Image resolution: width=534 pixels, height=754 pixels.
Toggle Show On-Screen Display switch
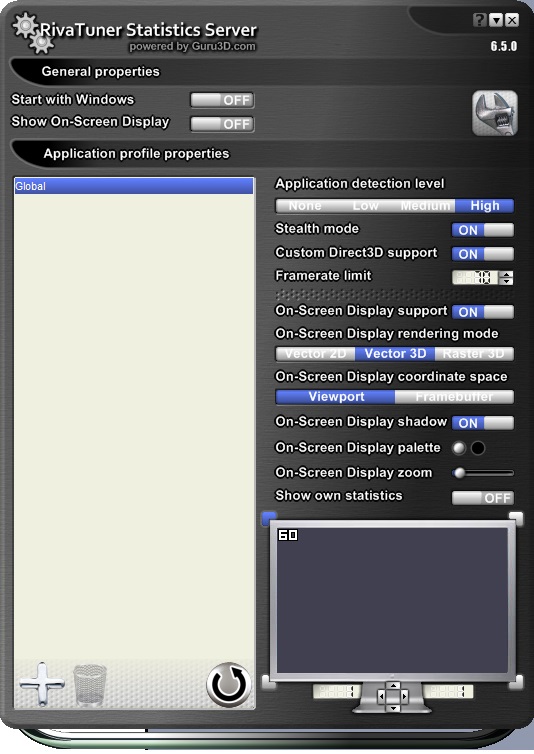[x=222, y=124]
